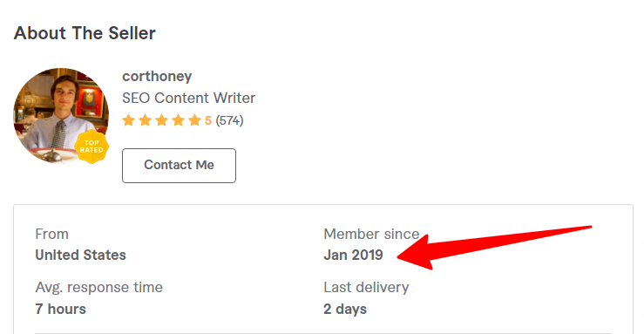644x334 pixels.
Task: Select the United States location text
Action: [80, 256]
